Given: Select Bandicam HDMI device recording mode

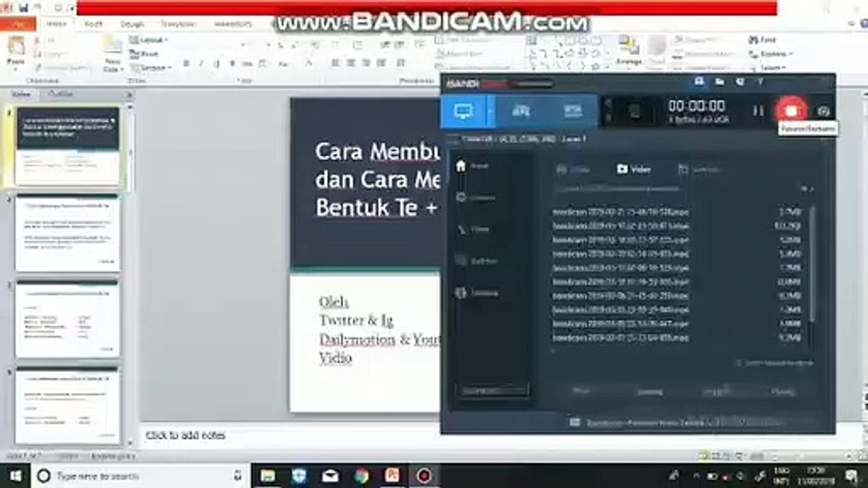Looking at the screenshot, I should pos(572,111).
